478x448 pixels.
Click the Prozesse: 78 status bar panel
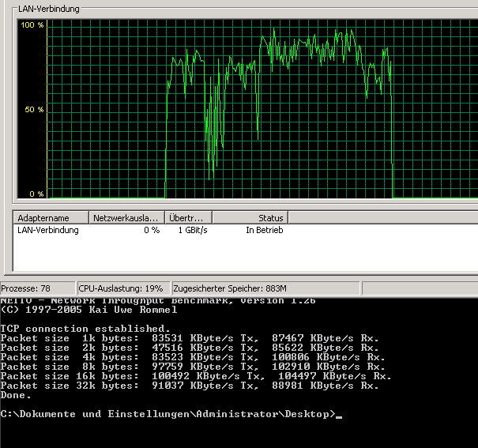pos(37,288)
